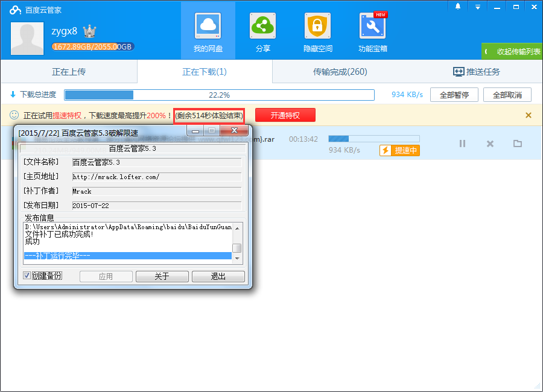Open 隐藏空间 lock shield icon
Screen dimensions: 543x392
coord(317,26)
